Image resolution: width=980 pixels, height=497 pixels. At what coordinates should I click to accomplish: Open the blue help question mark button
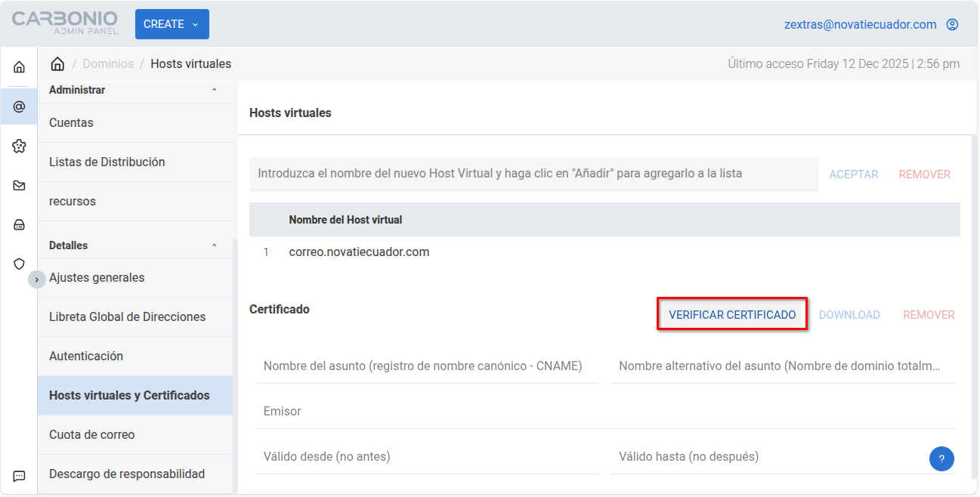pyautogui.click(x=941, y=458)
